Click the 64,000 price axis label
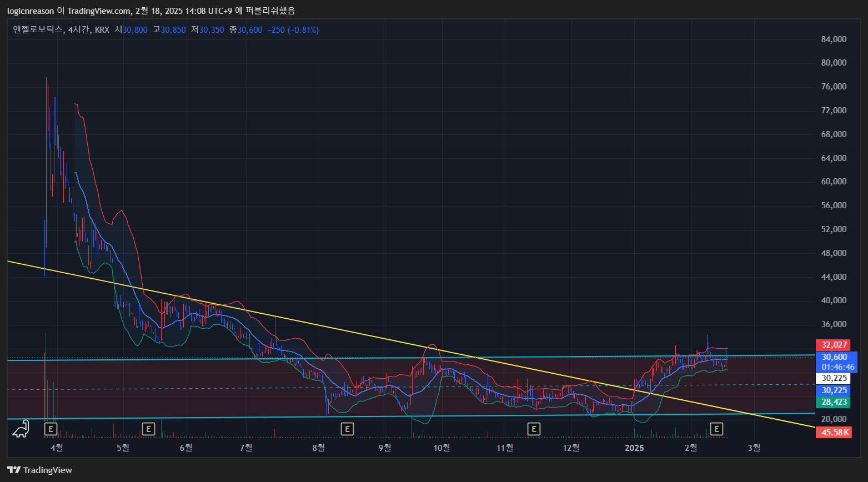The image size is (868, 482). [x=834, y=158]
